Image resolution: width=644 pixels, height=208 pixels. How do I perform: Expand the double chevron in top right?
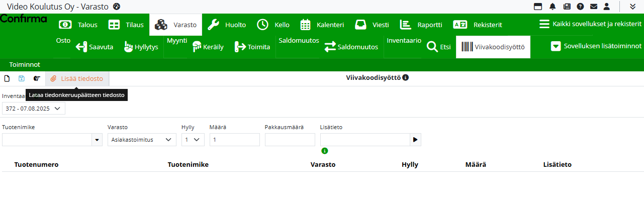click(632, 7)
